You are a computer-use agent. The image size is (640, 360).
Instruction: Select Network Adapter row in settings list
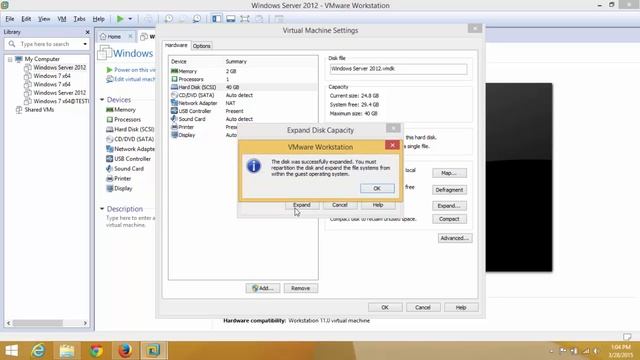click(243, 103)
